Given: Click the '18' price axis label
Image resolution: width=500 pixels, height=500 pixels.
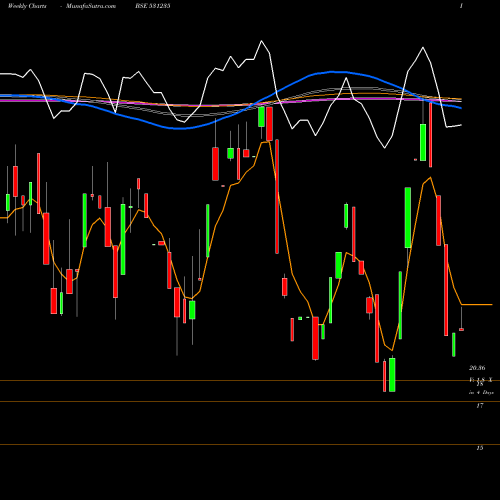Looking at the screenshot, I should (x=480, y=384).
